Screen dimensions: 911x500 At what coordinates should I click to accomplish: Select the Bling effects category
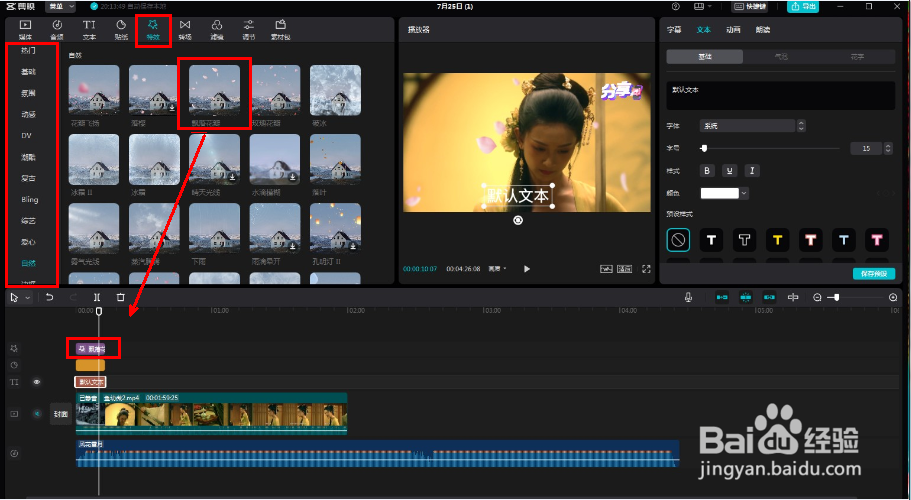(x=30, y=199)
